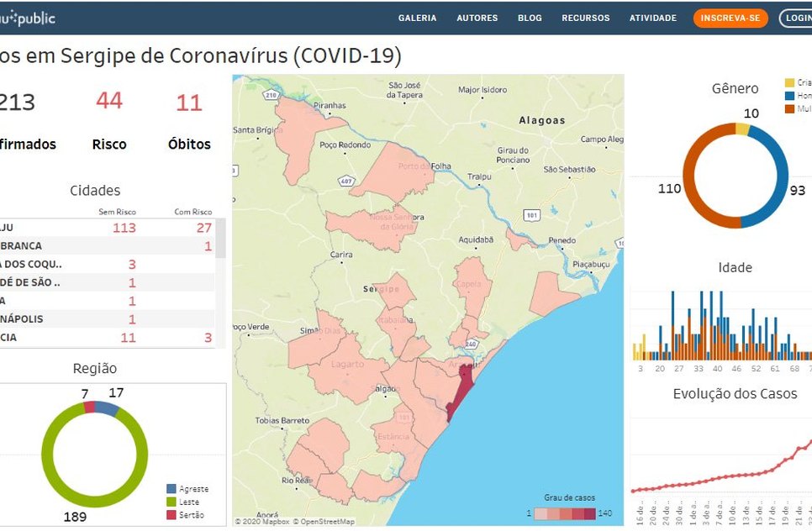Click the © 2020 Mapbox attribution link

(x=262, y=521)
